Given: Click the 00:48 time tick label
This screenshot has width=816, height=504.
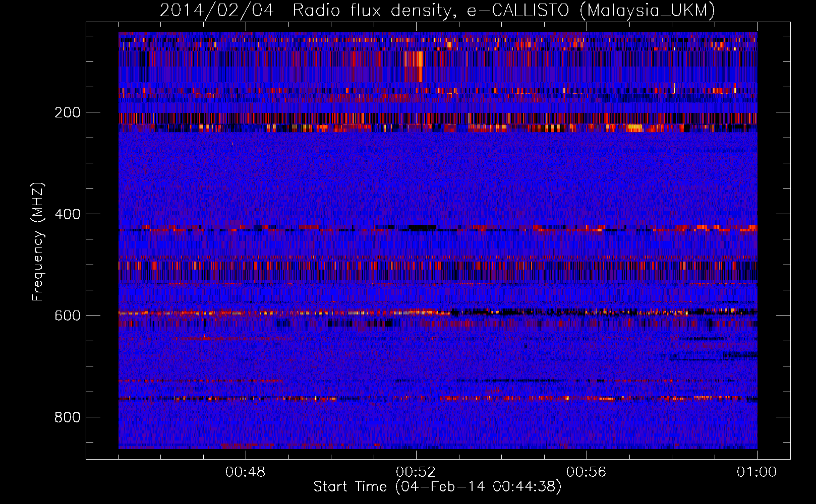Looking at the screenshot, I should tap(246, 472).
